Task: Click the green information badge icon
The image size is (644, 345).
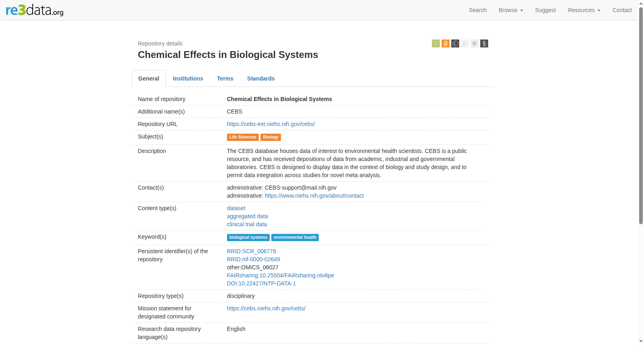Action: point(436,43)
